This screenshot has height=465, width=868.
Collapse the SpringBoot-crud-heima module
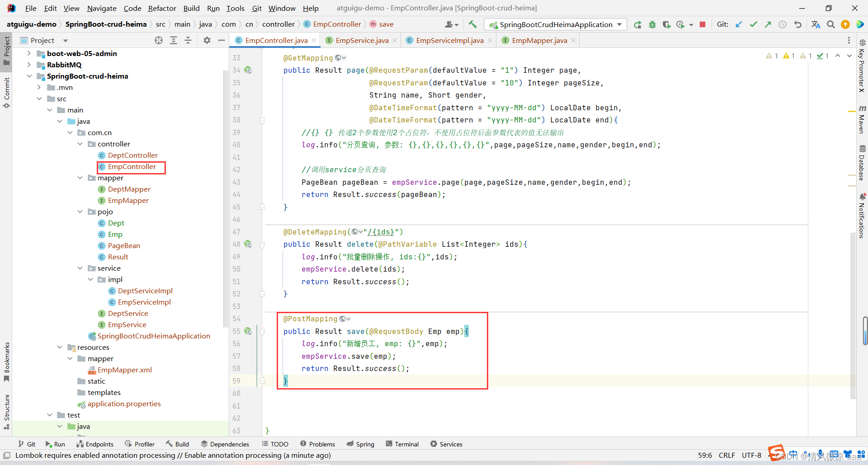29,76
